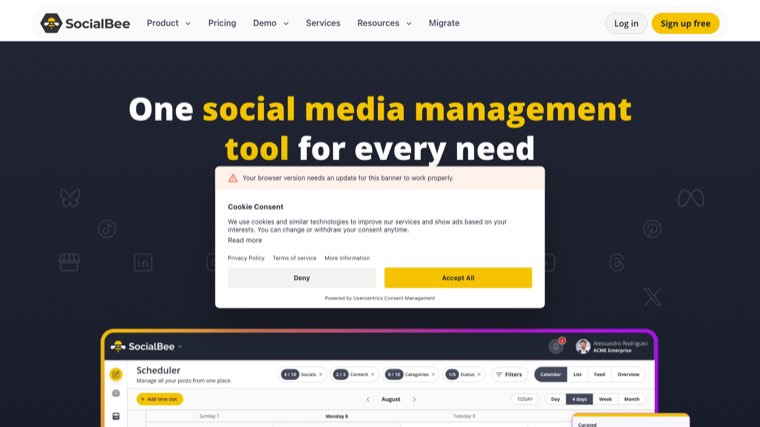Remove the Categories filter chip
The image size is (760, 427).
[x=433, y=375]
